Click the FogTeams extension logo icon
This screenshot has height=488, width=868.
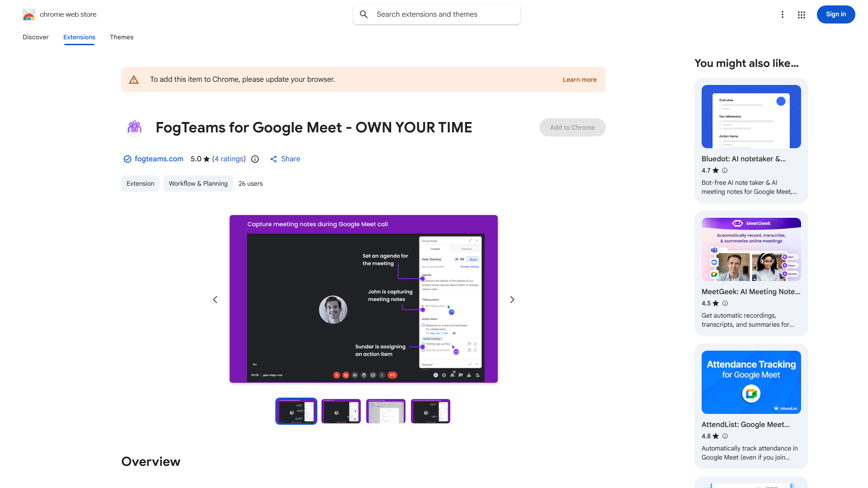click(x=135, y=128)
